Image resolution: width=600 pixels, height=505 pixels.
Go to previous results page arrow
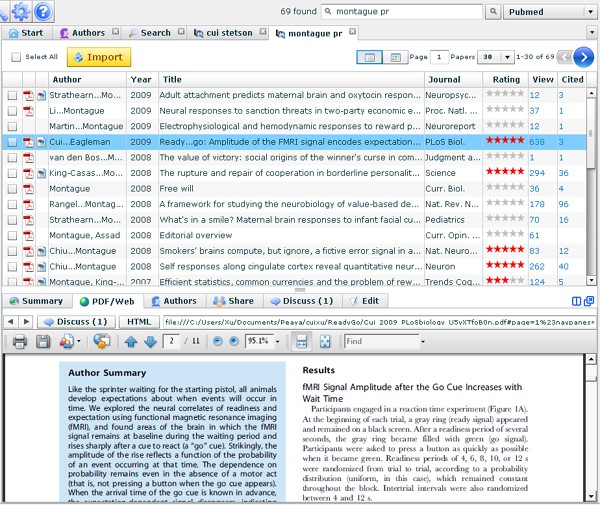pyautogui.click(x=565, y=57)
